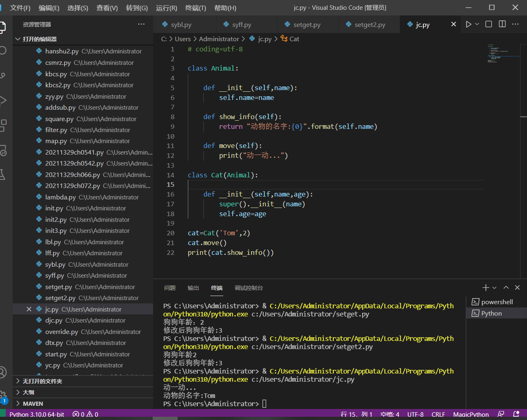This screenshot has width=527, height=420.
Task: Expand the 大纲 outline section
Action: coord(28,392)
